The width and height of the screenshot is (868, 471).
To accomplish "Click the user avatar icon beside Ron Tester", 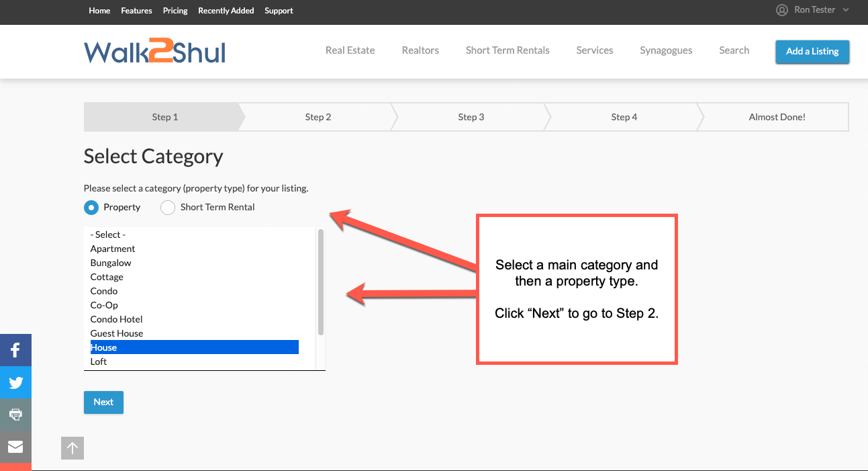I will [x=782, y=10].
